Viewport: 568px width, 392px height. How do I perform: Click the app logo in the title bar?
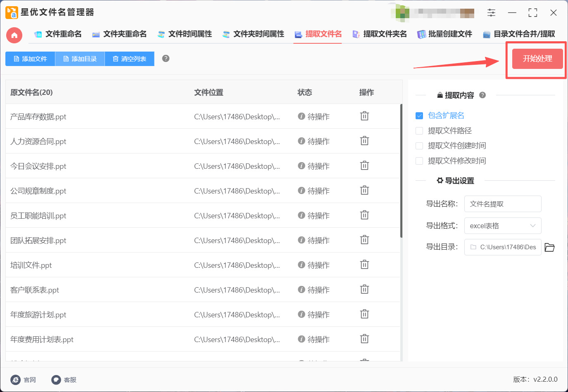point(12,12)
